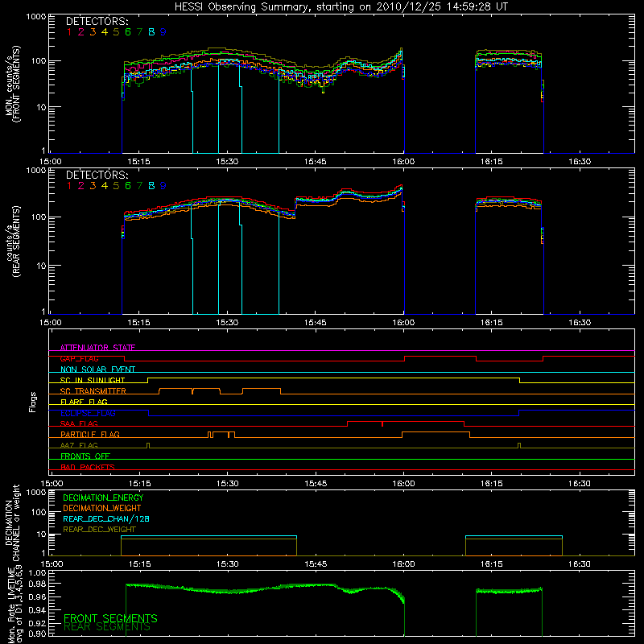
Task: Click 0.90 y-axis value on livetime plot
Action: coord(37,634)
